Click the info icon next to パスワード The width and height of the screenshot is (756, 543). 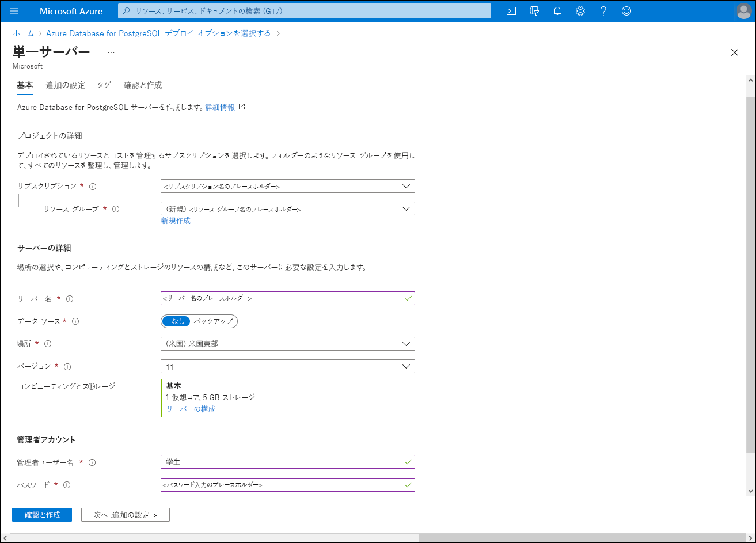(67, 485)
